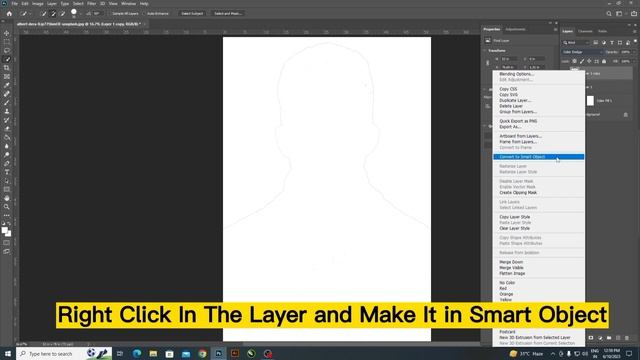Toggle Quick Mask mode icon
640x360 pixels.
click(x=7, y=243)
